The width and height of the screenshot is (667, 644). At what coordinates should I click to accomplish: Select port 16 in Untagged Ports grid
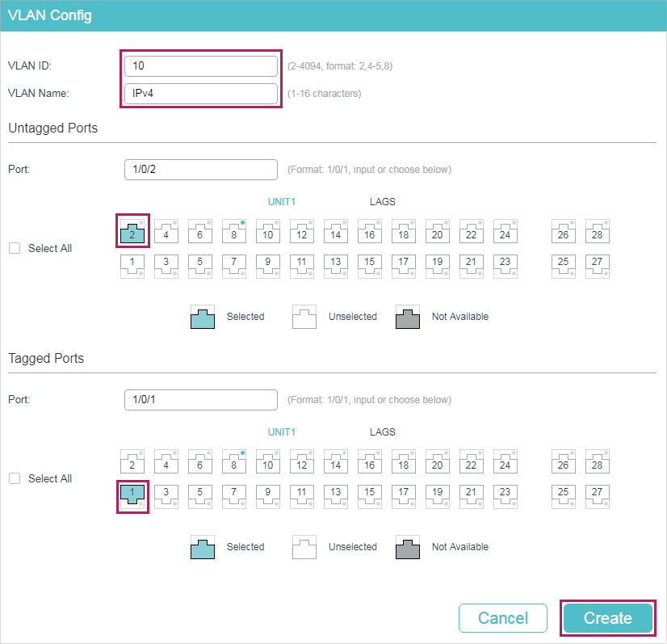(x=370, y=232)
